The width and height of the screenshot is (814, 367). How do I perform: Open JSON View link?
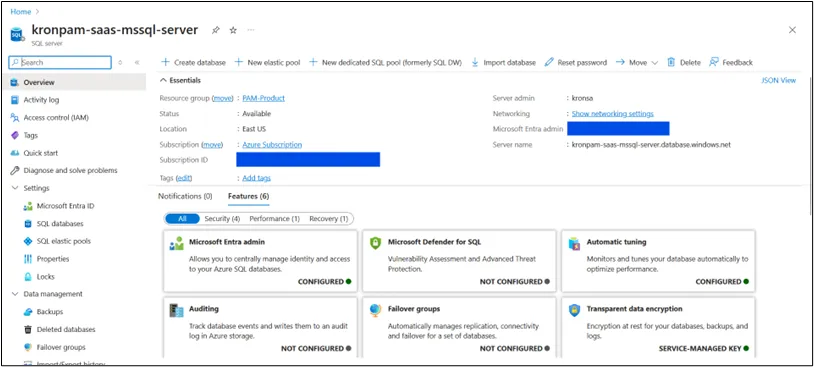[778, 80]
